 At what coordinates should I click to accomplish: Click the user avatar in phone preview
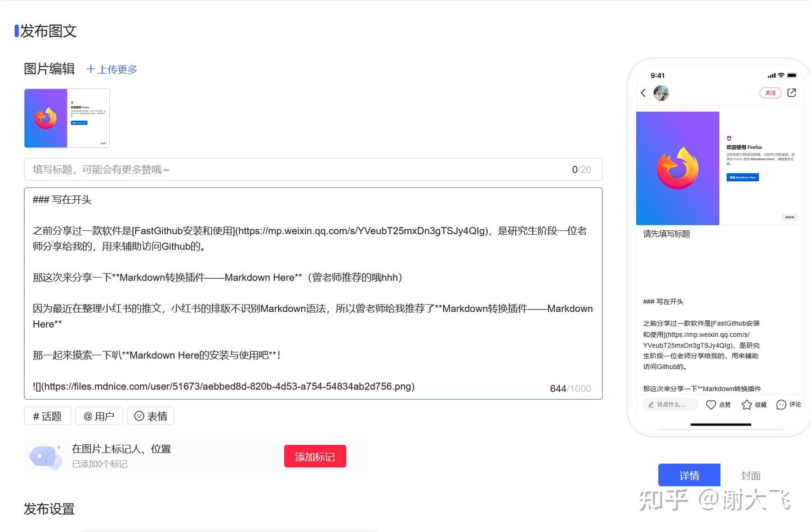coord(661,93)
